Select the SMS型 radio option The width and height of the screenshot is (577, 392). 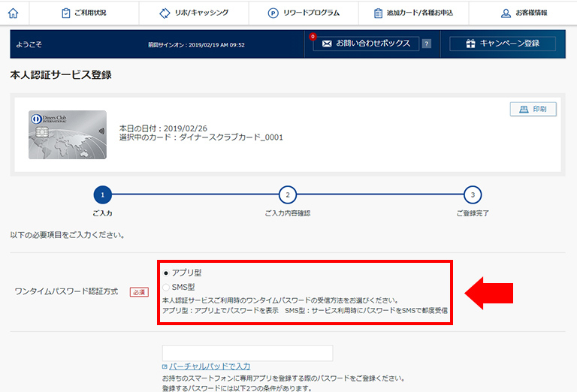click(166, 287)
